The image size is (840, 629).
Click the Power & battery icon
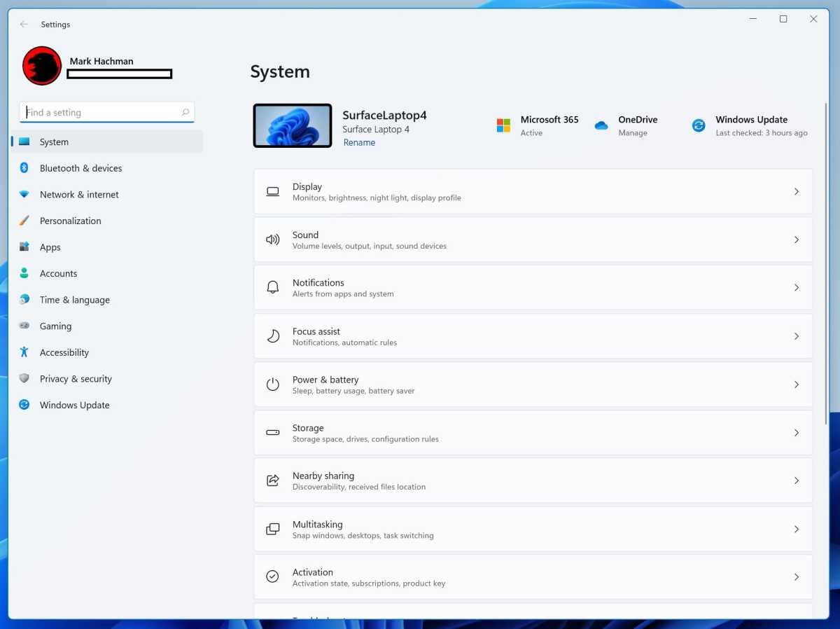click(x=273, y=385)
